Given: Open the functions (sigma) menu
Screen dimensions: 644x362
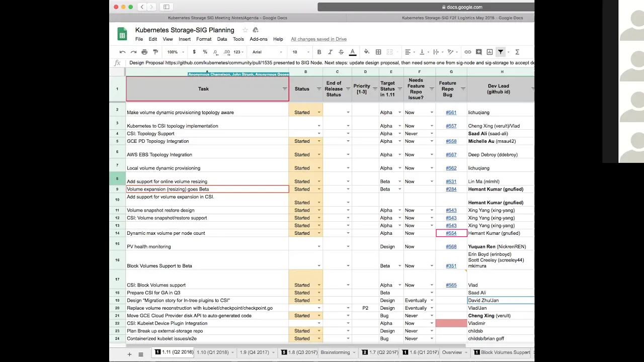Looking at the screenshot, I should pyautogui.click(x=517, y=52).
